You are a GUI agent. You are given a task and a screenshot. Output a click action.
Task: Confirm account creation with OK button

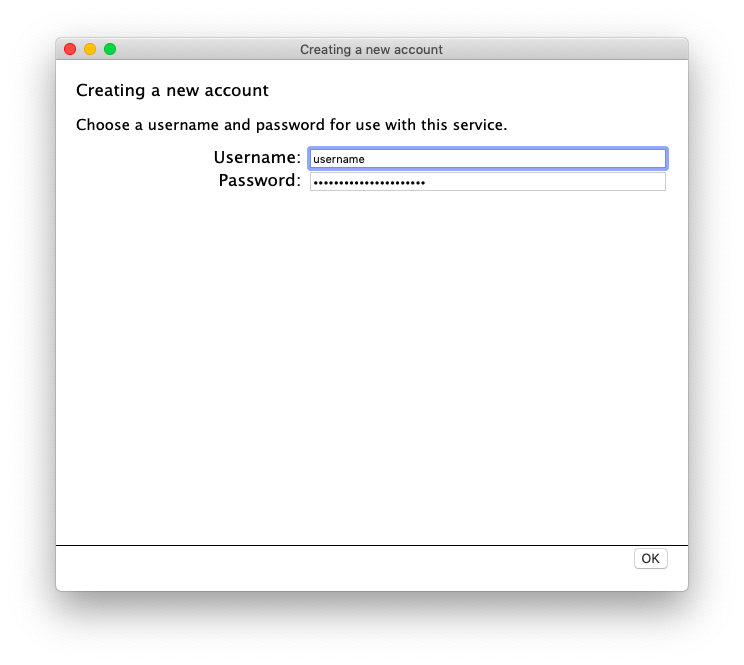[x=651, y=558]
